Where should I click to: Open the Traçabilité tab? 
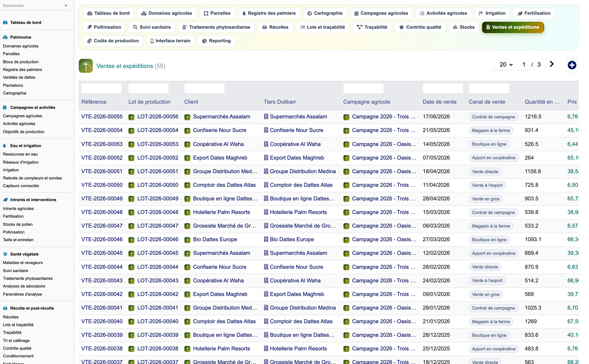[372, 27]
